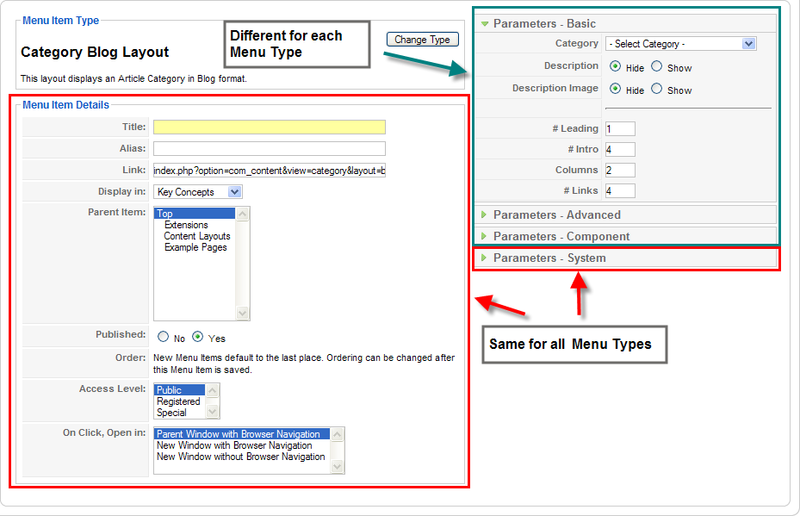
Task: Expand the Parameters - Component section
Action: [561, 236]
